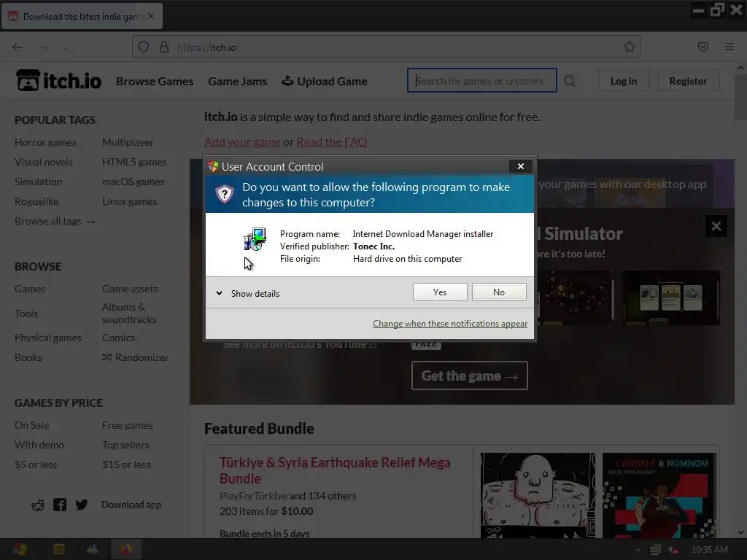The width and height of the screenshot is (747, 560).
Task: Click the Windows Start button
Action: pos(20,549)
